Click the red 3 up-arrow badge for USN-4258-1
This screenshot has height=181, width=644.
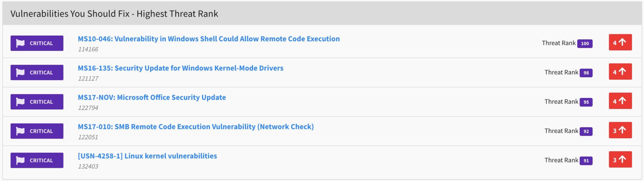coord(620,159)
